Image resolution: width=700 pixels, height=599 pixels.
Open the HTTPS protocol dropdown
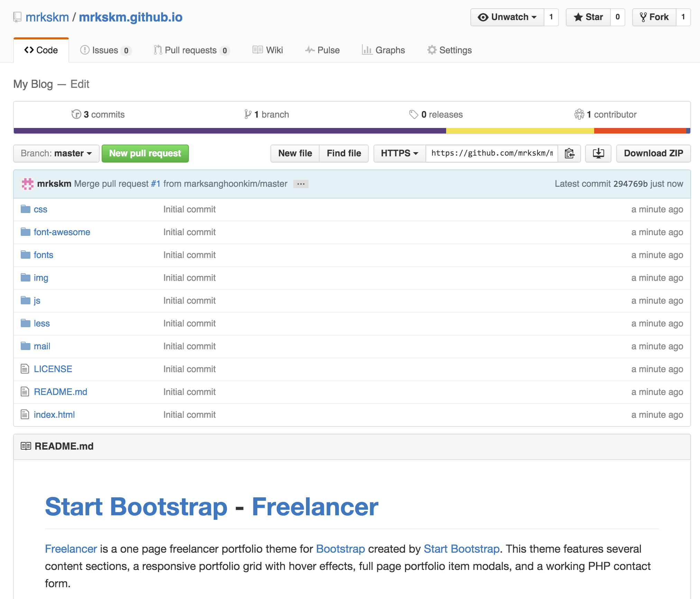click(399, 153)
